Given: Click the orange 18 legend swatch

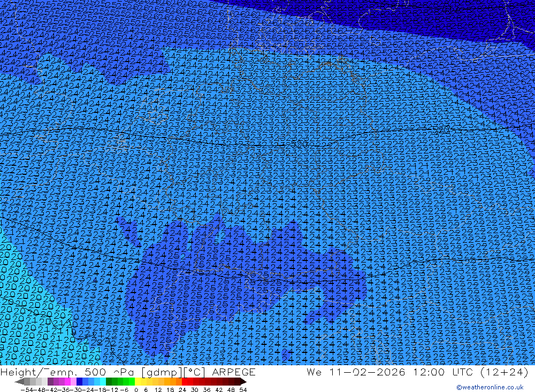Looking at the screenshot, I should [173, 381].
